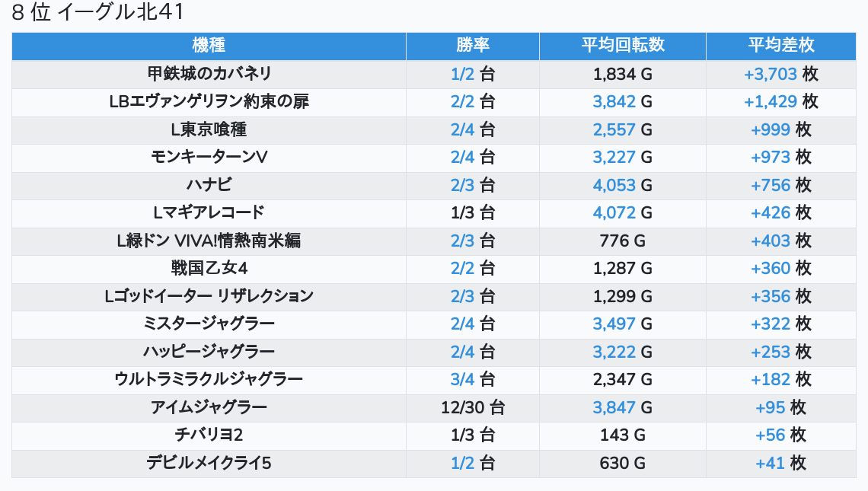
Task: Click the 8 位 イーグル北41 heading
Action: point(97,13)
